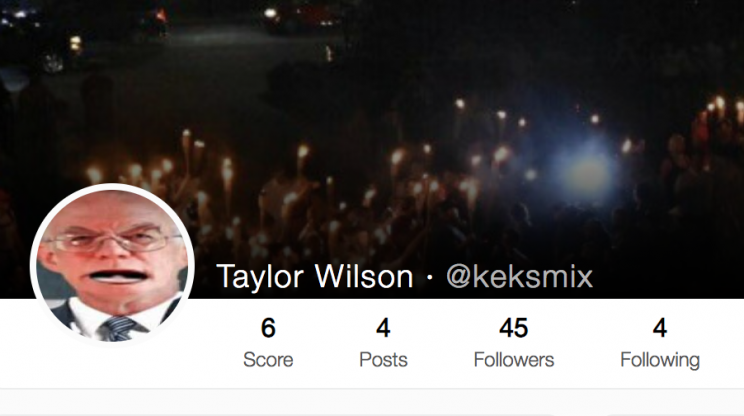
Task: Click the Score count of 6
Action: pos(268,328)
